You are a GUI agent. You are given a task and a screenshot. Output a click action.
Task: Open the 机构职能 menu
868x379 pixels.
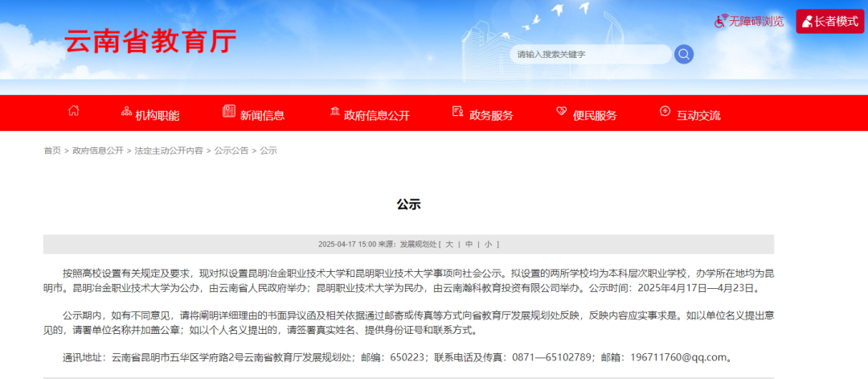pos(158,116)
